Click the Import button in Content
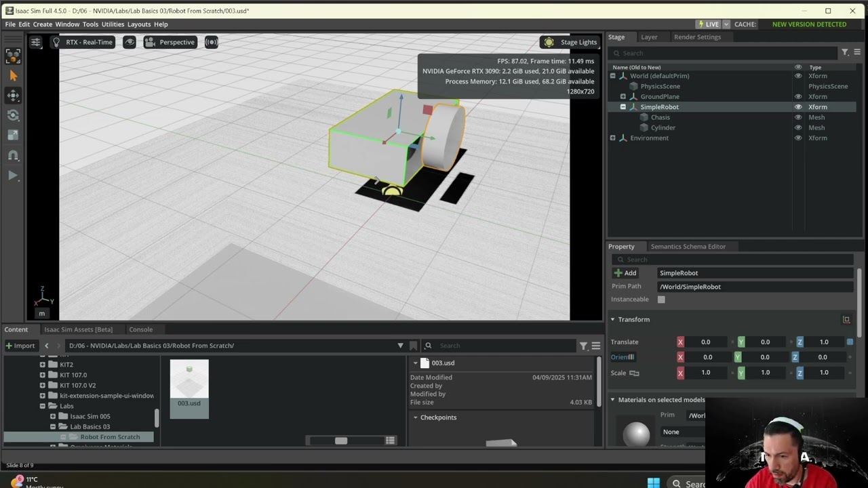This screenshot has width=868, height=488. click(x=20, y=346)
